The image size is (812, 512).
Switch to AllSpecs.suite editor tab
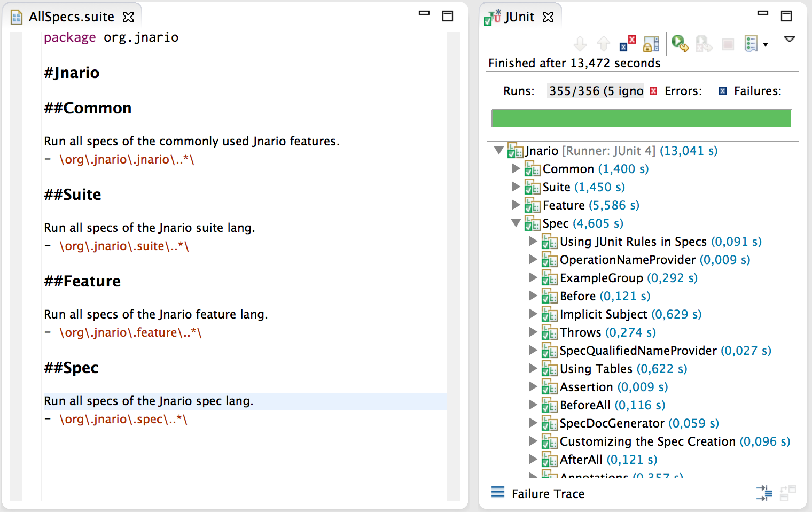point(72,17)
